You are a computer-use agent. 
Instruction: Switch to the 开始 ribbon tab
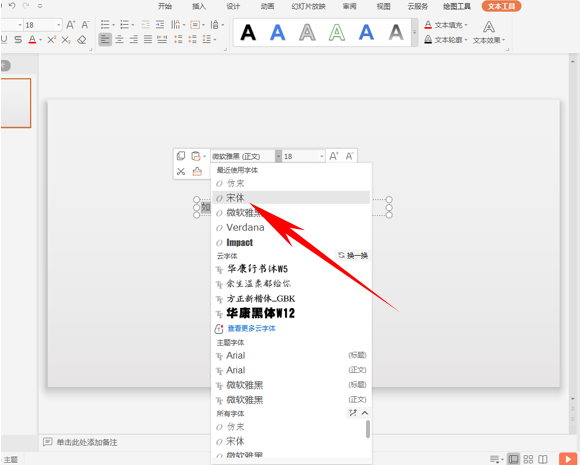point(165,6)
